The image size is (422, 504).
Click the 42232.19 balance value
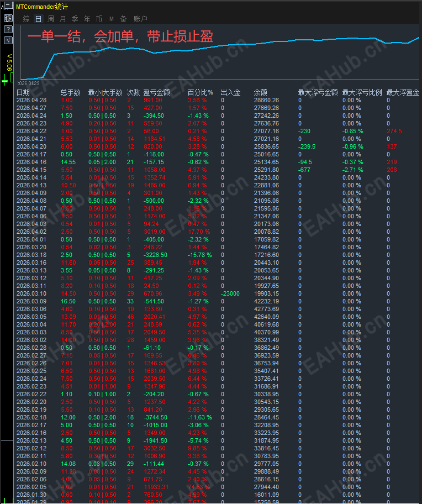[266, 301]
